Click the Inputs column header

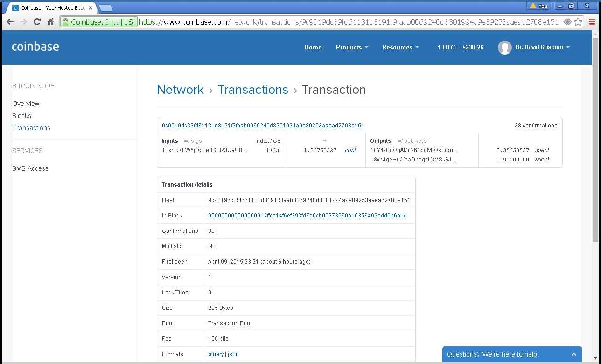(x=170, y=141)
